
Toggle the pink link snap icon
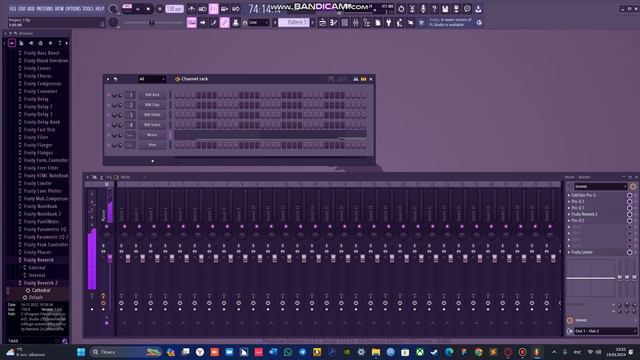224,23
